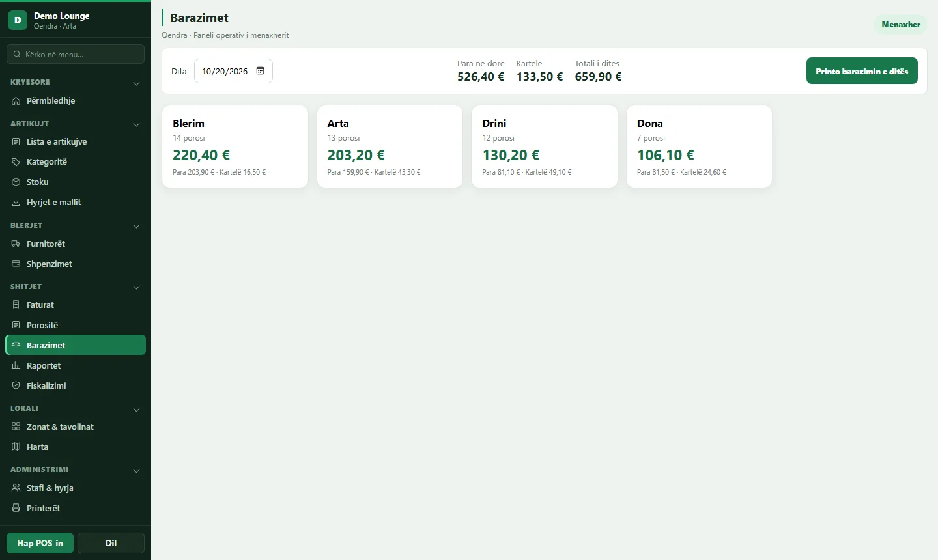Screen dimensions: 938x560
Task: Click the Porositë orders icon
Action: coord(16,326)
